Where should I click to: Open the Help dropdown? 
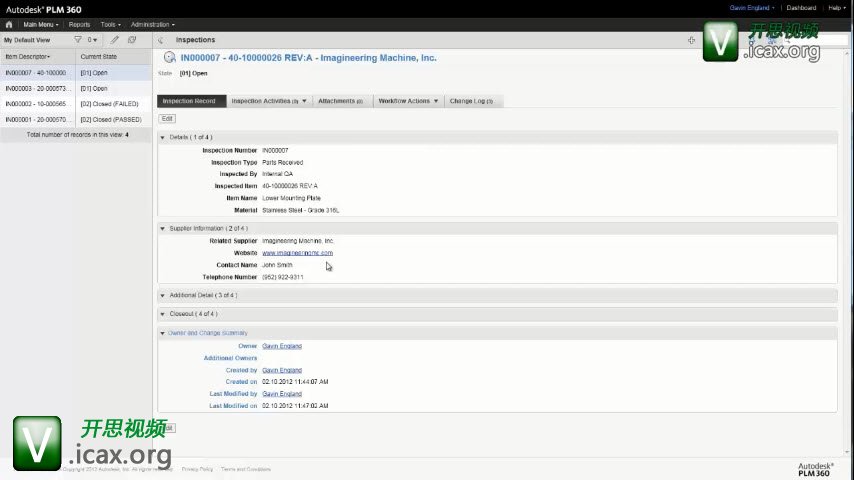837,8
